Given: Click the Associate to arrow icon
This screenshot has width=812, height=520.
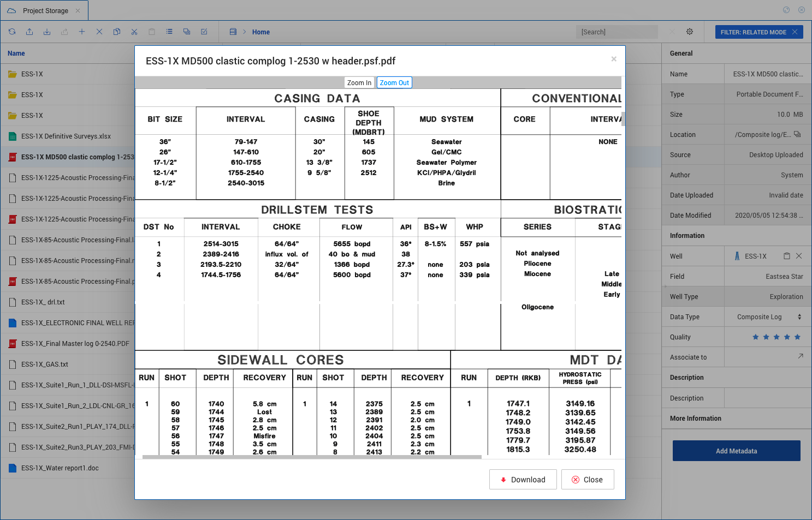Looking at the screenshot, I should point(801,356).
